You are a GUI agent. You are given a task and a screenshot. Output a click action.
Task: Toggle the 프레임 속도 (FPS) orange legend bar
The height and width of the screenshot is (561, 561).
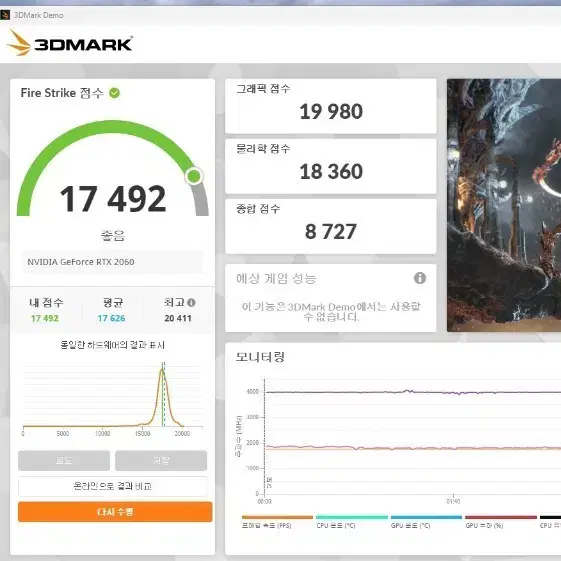(277, 517)
